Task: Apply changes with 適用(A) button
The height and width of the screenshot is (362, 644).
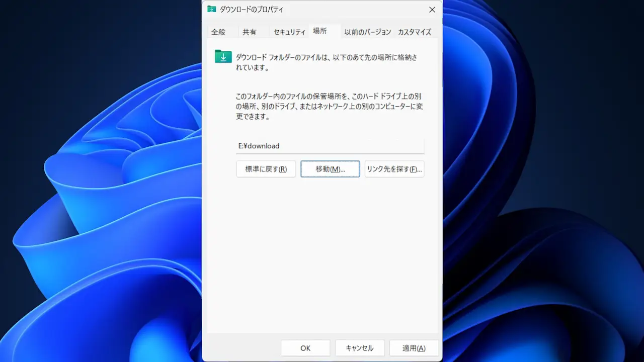Action: (414, 348)
